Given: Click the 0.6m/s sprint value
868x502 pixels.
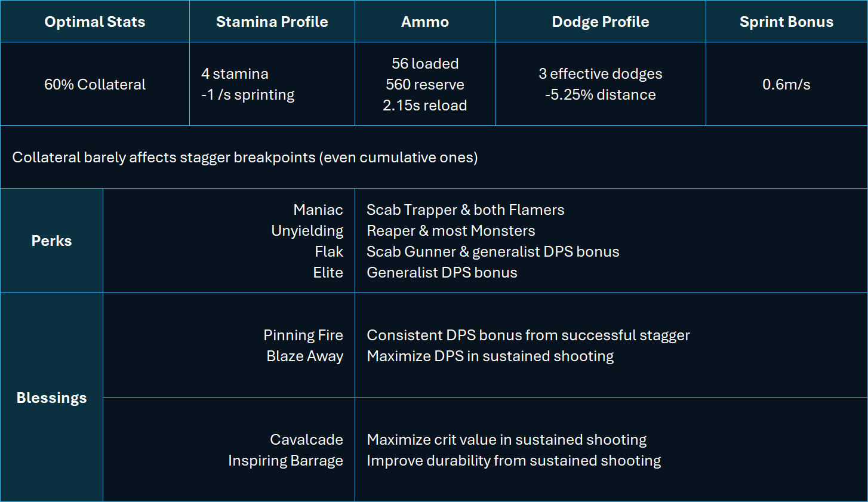Looking at the screenshot, I should point(786,84).
